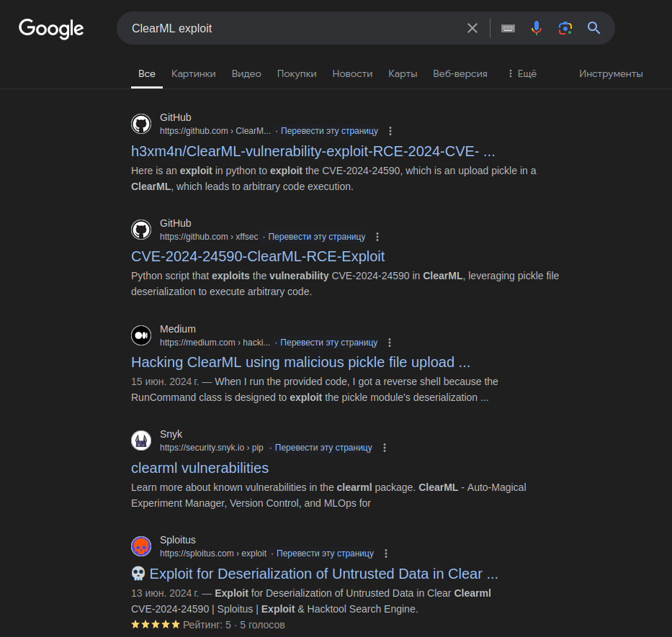Select the Все tab

(x=146, y=73)
